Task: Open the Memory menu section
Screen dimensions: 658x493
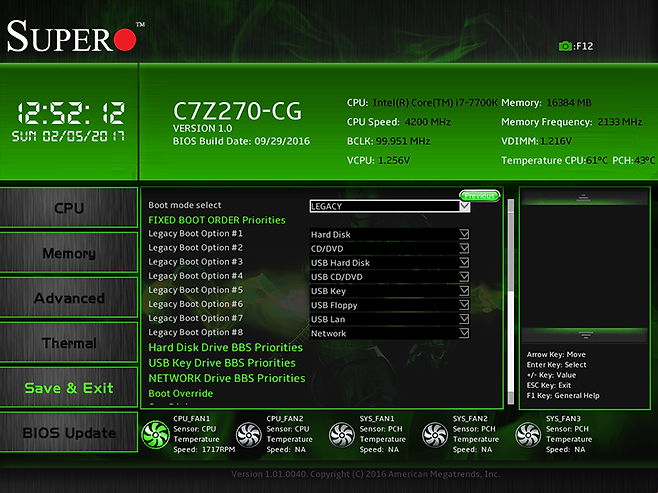Action: coord(69,253)
